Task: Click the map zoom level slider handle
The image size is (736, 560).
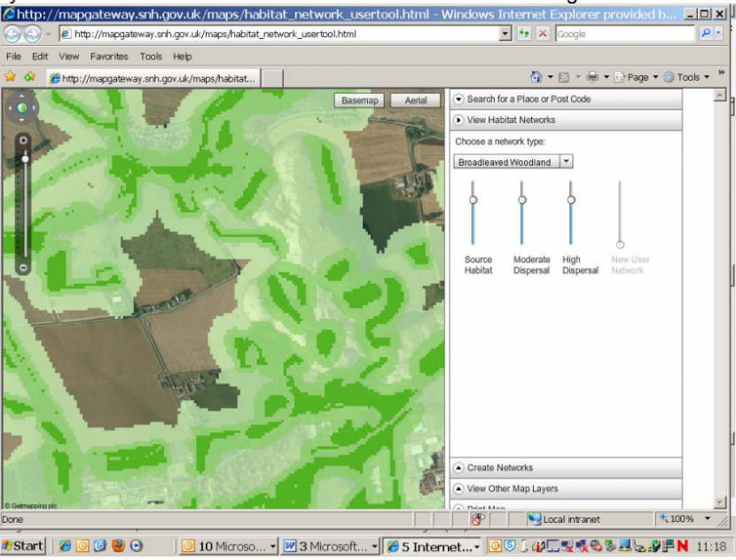Action: coord(25,159)
